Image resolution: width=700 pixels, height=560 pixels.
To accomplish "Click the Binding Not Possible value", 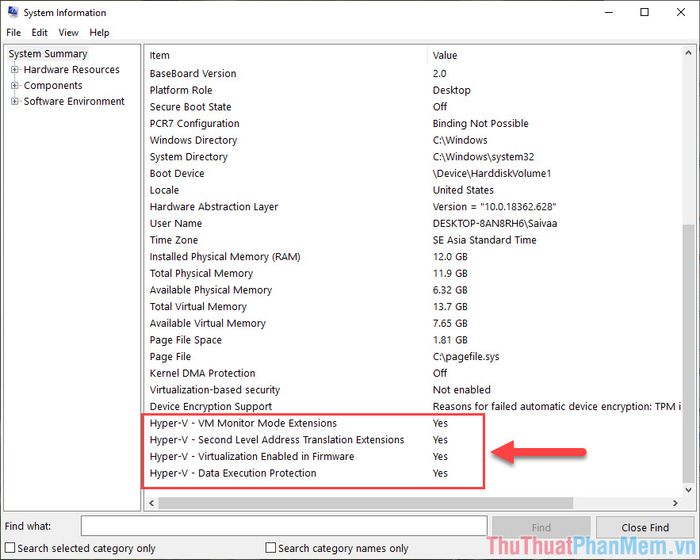I will [480, 123].
